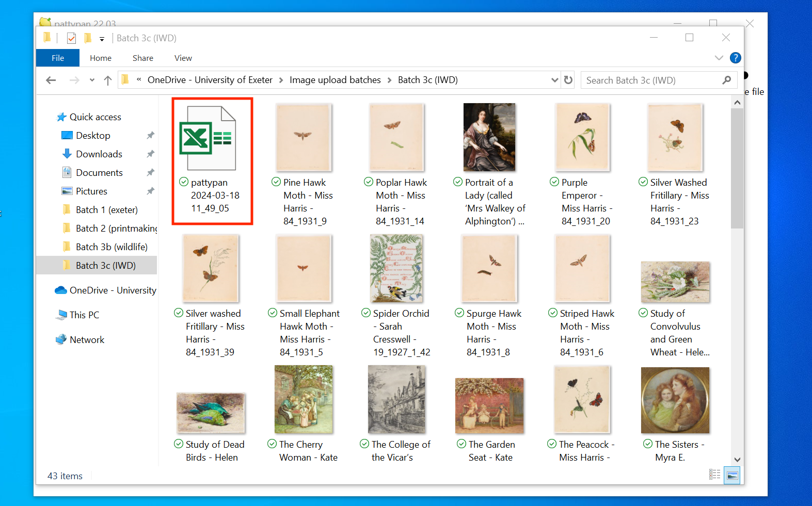Select Study of Convolvulus and Green Wheat thumbnail

[675, 282]
